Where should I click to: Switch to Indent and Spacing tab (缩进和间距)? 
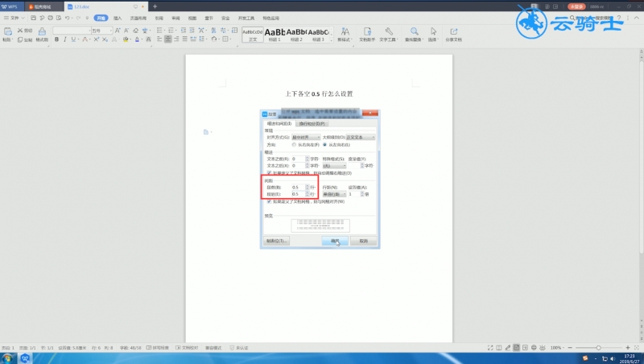click(x=279, y=124)
